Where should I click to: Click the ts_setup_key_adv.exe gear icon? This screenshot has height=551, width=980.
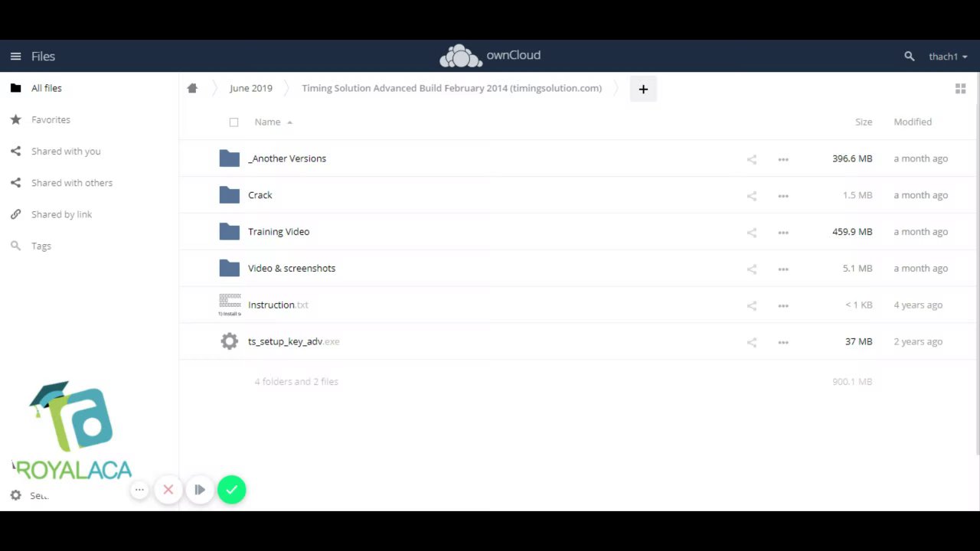point(229,341)
